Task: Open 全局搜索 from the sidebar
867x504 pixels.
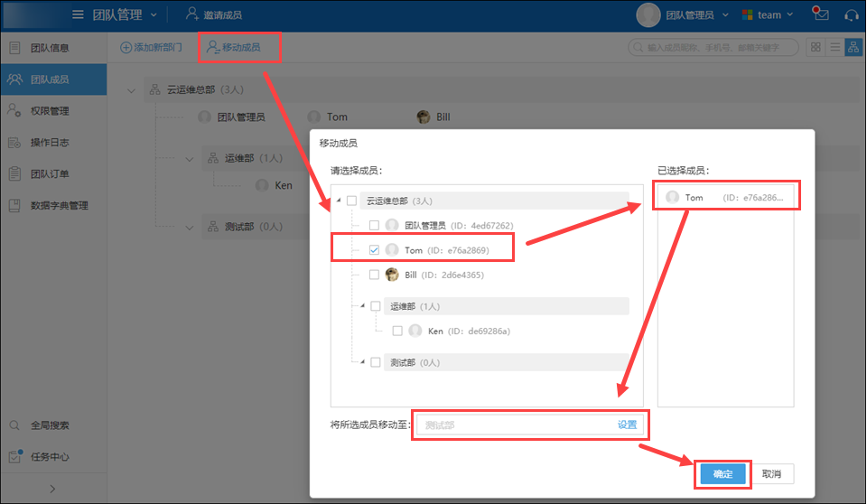Action: click(x=50, y=425)
